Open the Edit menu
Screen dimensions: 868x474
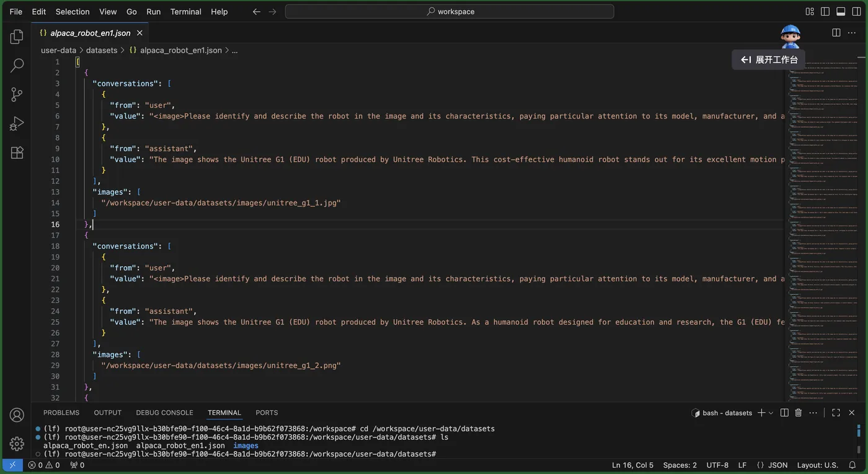39,12
